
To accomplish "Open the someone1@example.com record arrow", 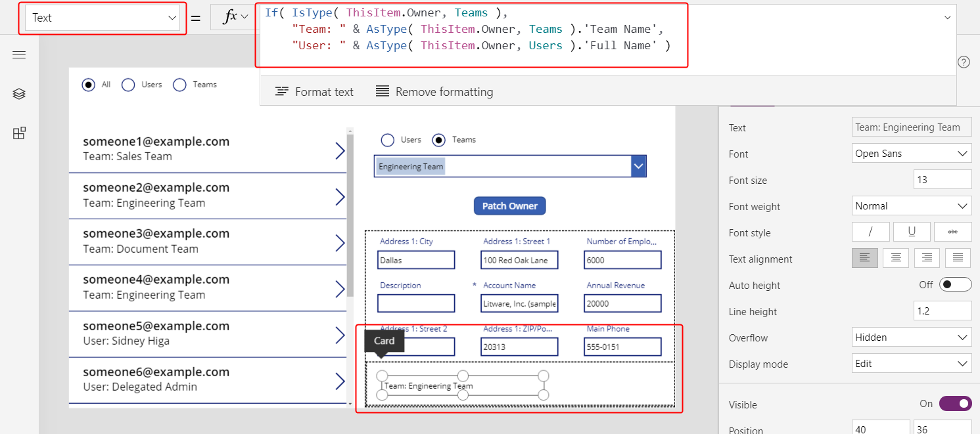I will coord(340,151).
